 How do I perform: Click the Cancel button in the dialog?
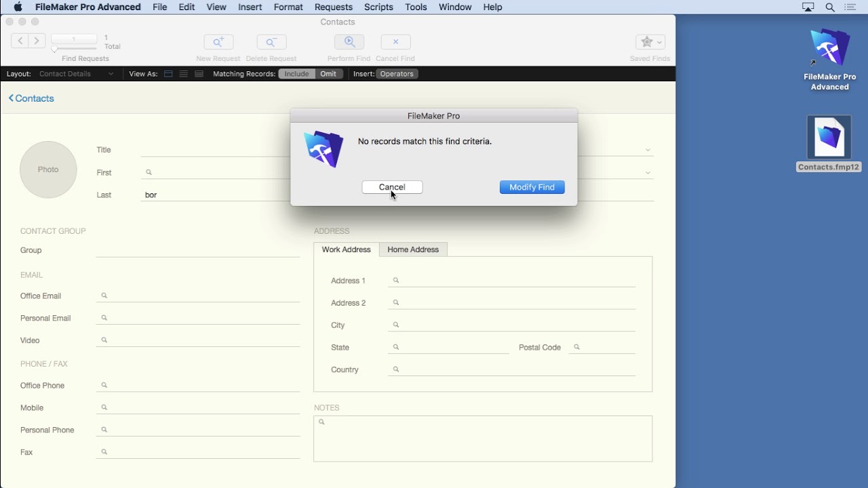392,187
